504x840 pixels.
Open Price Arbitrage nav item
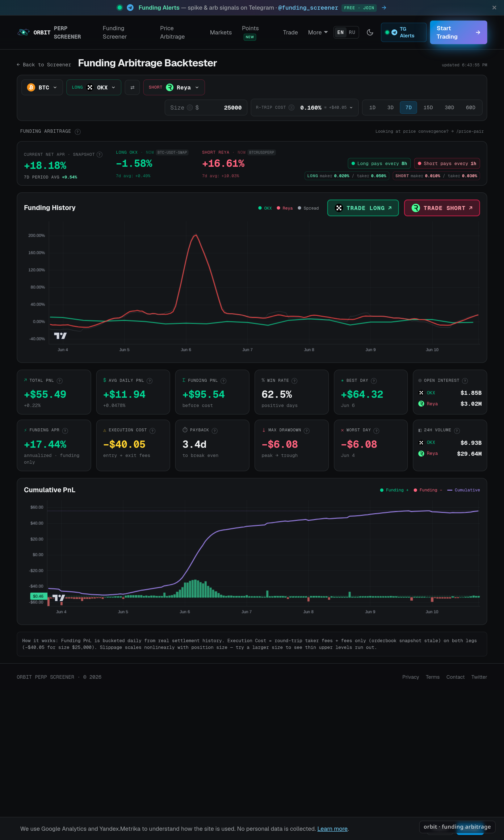[x=173, y=32]
